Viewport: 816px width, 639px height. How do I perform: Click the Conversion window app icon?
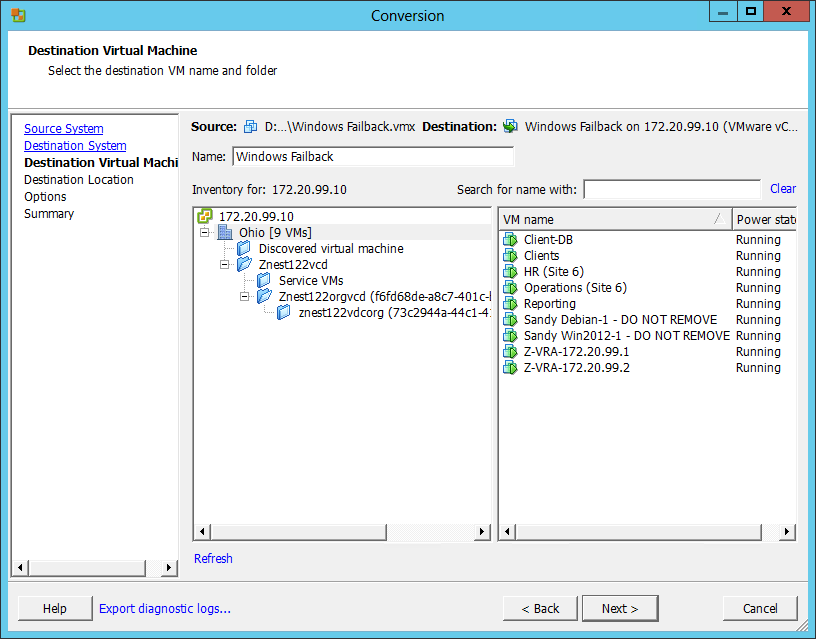coord(18,15)
